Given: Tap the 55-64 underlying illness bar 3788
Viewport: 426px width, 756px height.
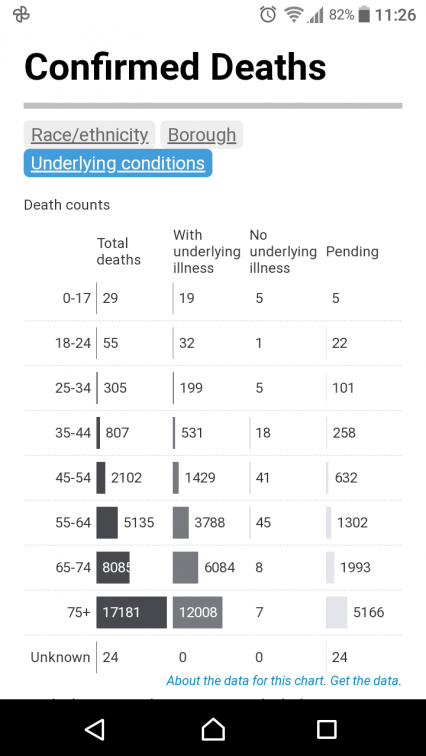Looking at the screenshot, I should 181,523.
